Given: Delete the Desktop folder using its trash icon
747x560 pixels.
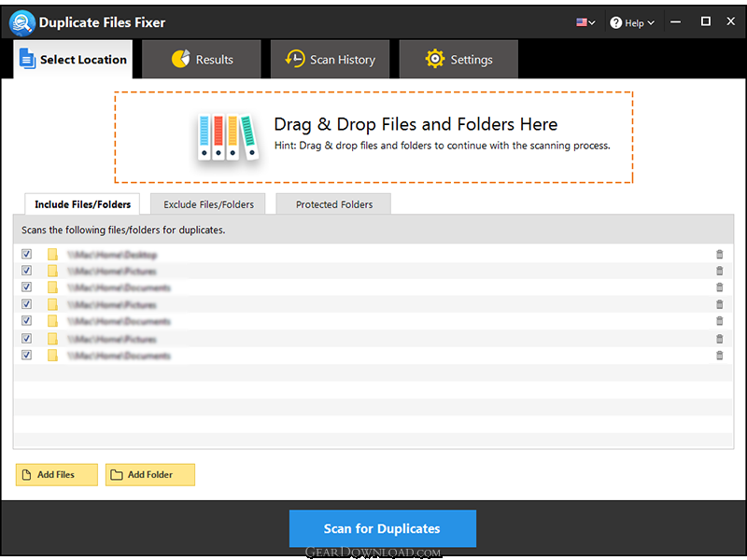Looking at the screenshot, I should pyautogui.click(x=719, y=254).
